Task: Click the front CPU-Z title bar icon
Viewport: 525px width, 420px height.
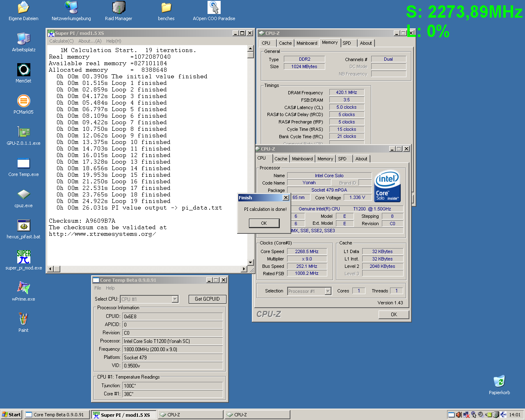Action: pos(258,149)
